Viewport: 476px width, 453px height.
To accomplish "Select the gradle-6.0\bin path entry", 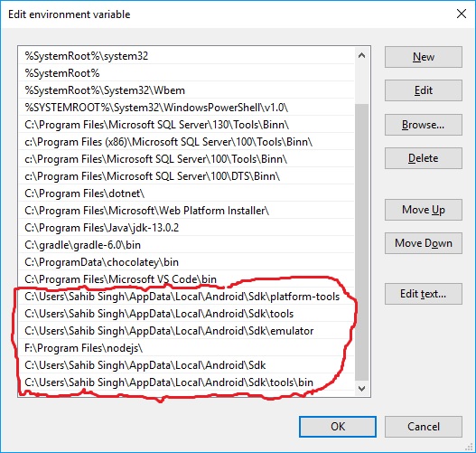I will [x=186, y=245].
